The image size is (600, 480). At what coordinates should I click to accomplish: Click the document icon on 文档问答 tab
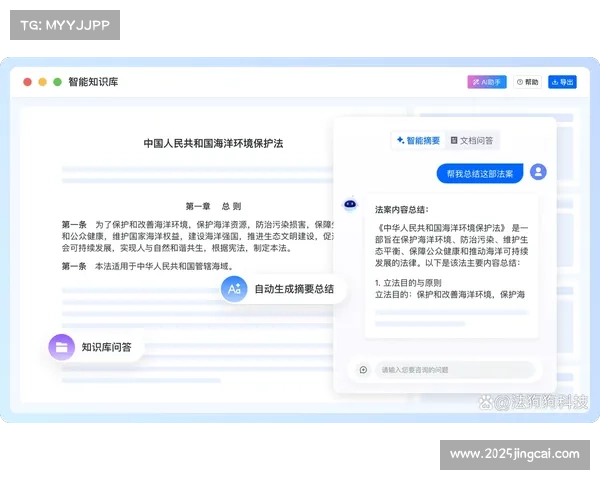click(x=454, y=140)
